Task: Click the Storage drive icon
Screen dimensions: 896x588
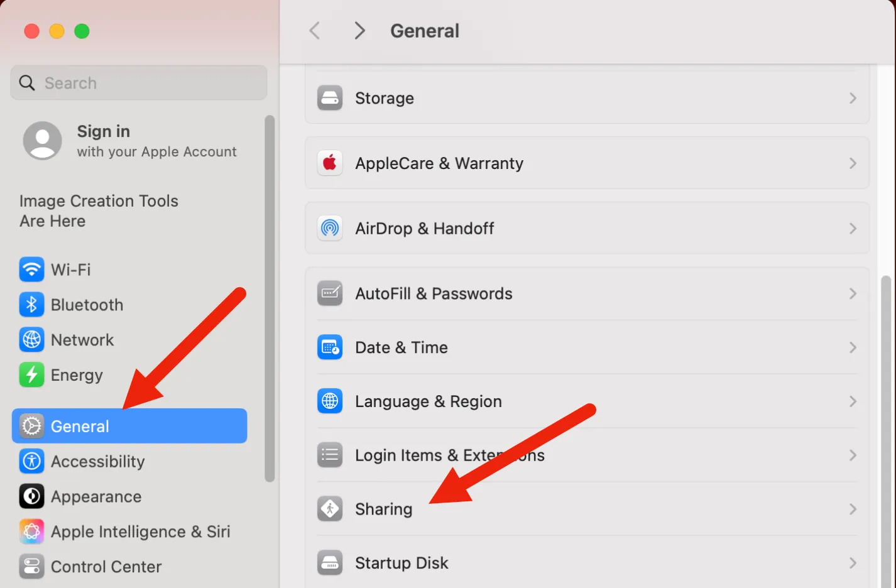Action: pos(330,98)
